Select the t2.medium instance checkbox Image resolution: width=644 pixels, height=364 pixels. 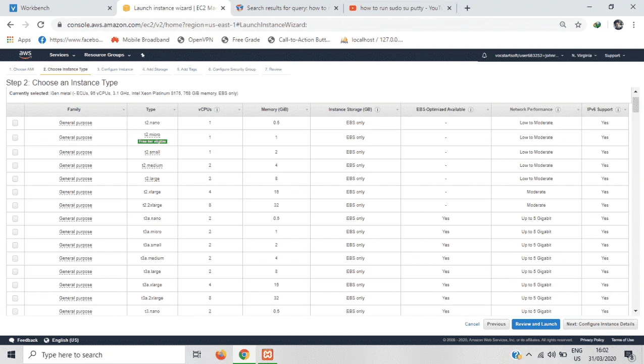click(x=15, y=165)
